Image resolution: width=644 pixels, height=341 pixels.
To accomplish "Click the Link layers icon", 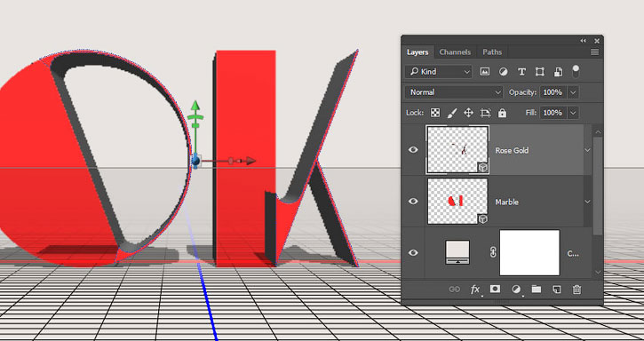I will [x=454, y=289].
